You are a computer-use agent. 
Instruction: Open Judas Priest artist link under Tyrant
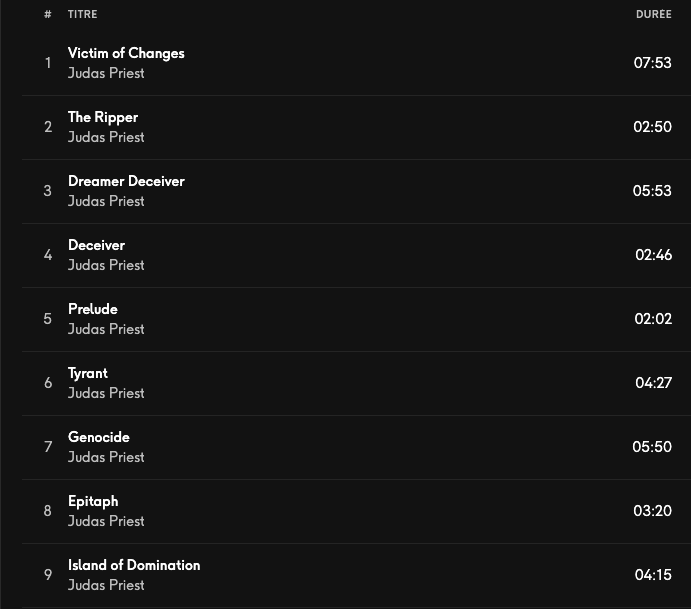coord(106,393)
